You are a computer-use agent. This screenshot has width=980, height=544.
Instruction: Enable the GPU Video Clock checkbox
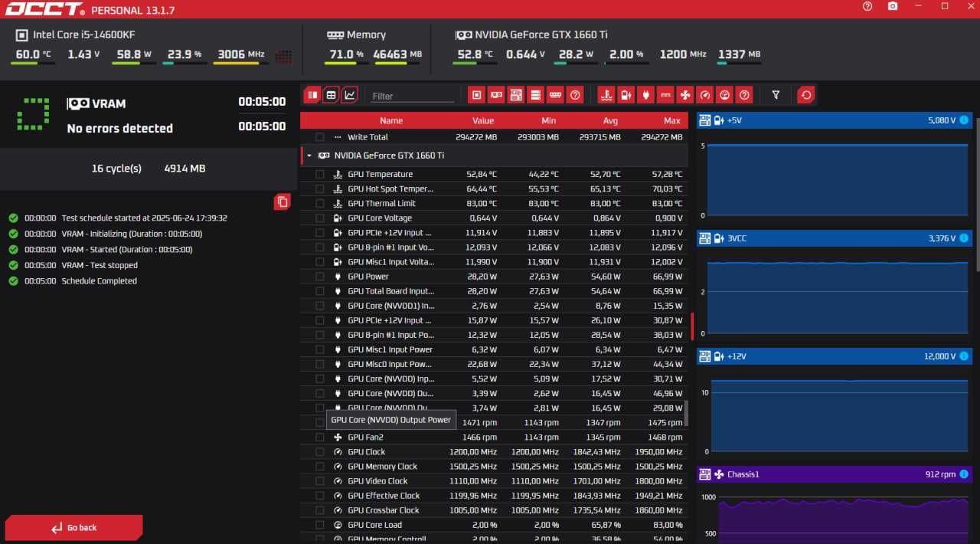point(319,481)
